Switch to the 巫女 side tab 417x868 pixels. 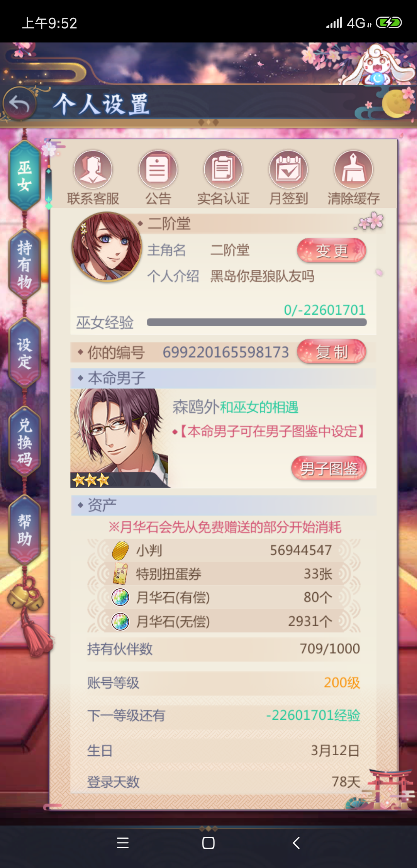[x=25, y=176]
